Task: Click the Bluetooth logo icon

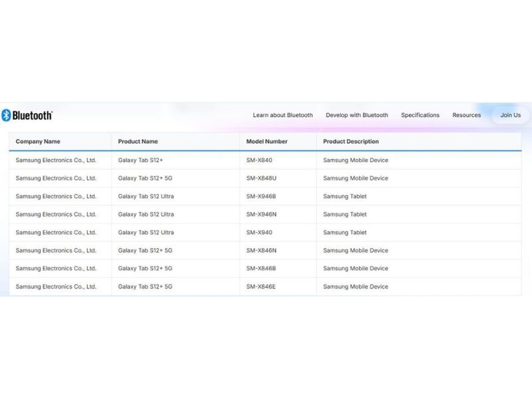Action: coord(6,115)
